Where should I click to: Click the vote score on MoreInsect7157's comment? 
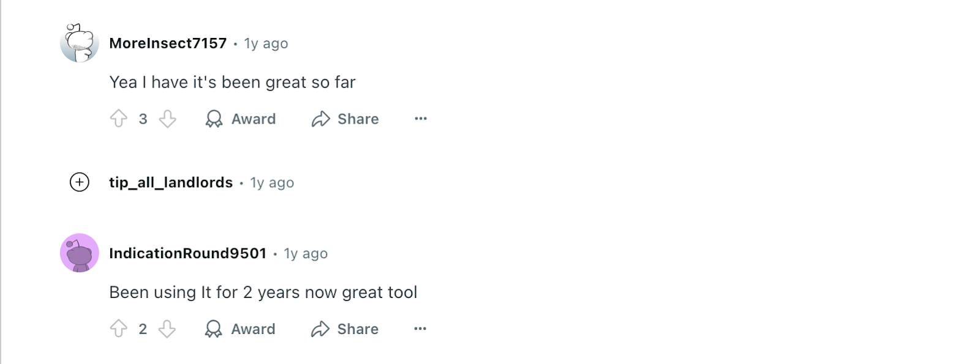coord(143,119)
